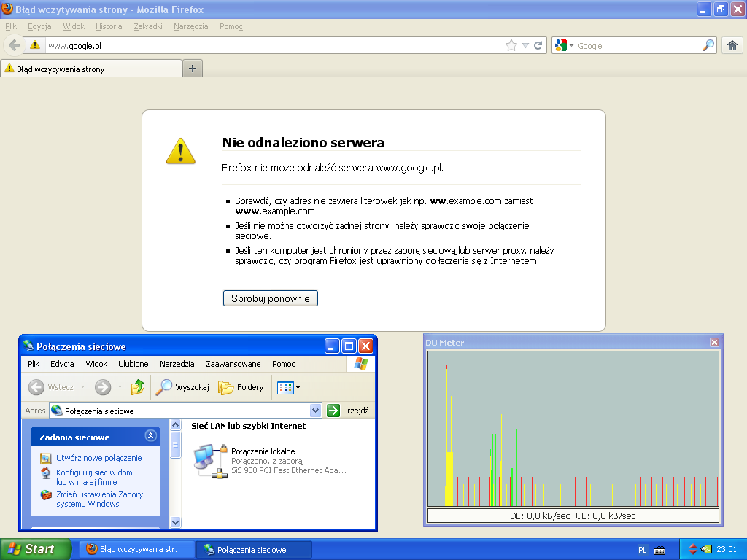Viewport: 747px width, 560px height.
Task: Select the 'Błąd wczytywania strony' tab
Action: tap(91, 69)
